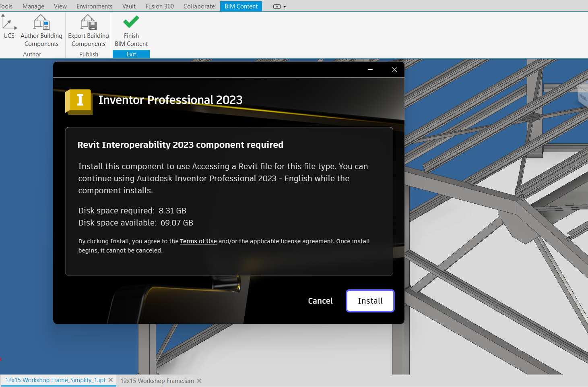Close the 12x15 Workshop Frame_Simplify_1.ipt tab
This screenshot has width=588, height=387.
tap(111, 380)
